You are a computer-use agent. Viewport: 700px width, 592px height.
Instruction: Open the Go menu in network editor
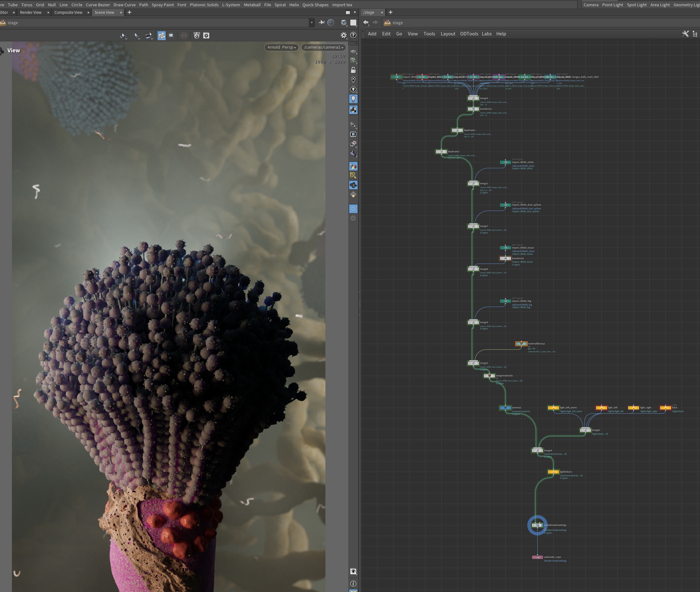point(399,34)
